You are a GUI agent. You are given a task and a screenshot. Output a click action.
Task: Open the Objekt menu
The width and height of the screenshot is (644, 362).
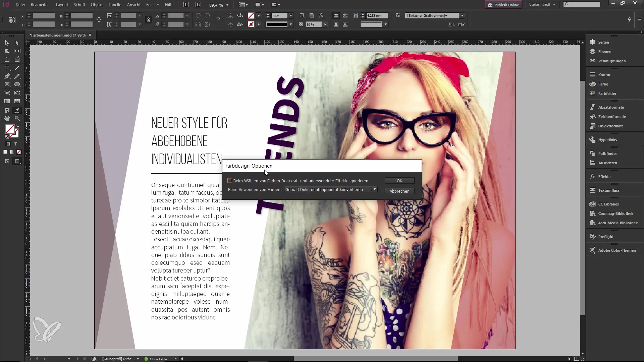[x=97, y=5]
